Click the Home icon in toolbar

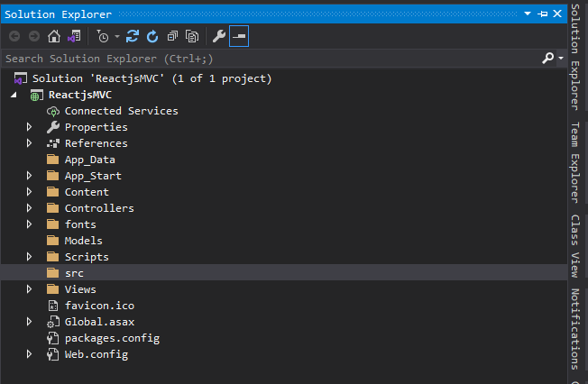[x=54, y=36]
